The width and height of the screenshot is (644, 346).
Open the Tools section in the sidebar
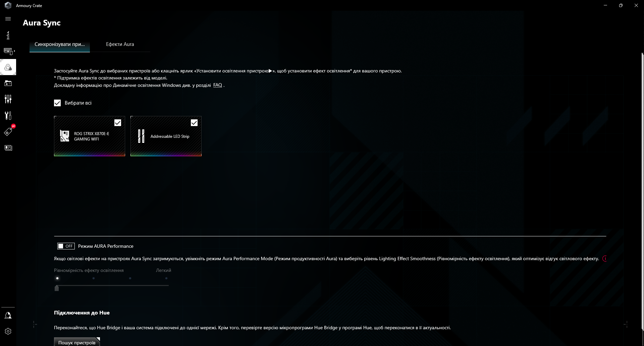tap(8, 115)
